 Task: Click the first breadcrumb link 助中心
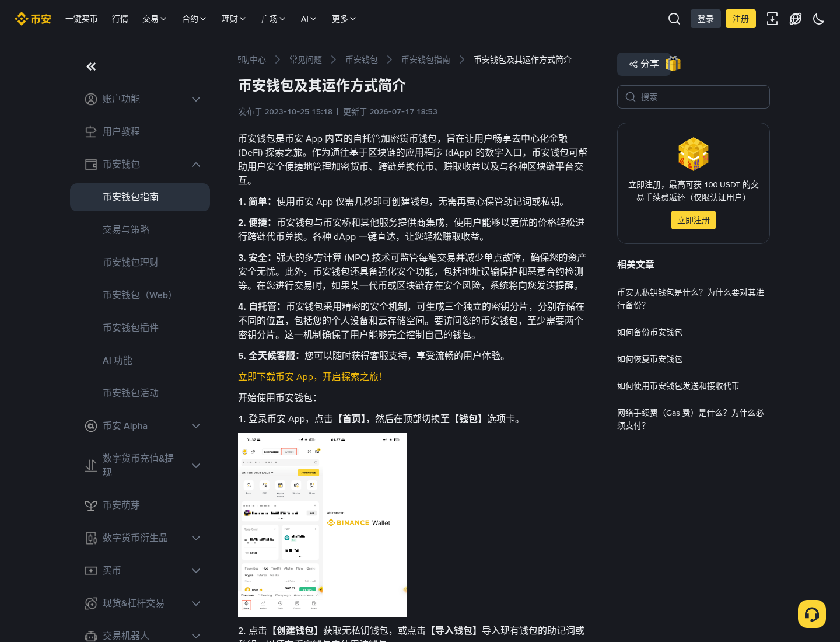pyautogui.click(x=252, y=60)
